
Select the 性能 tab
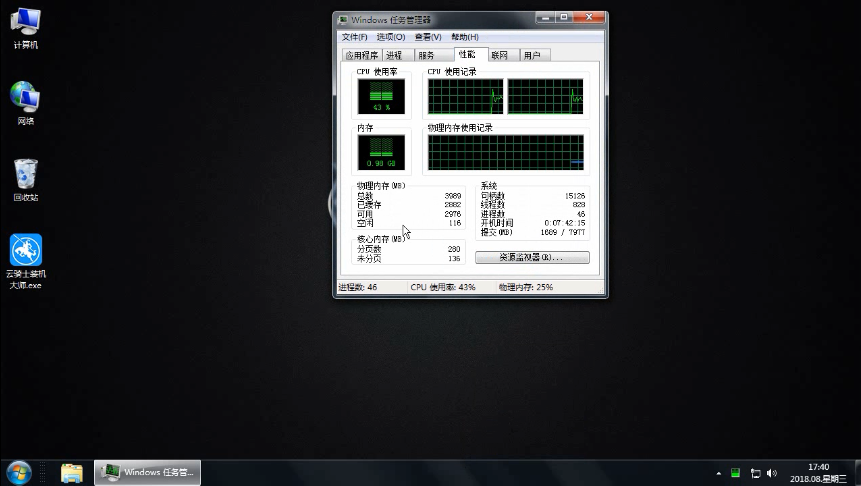coord(471,54)
